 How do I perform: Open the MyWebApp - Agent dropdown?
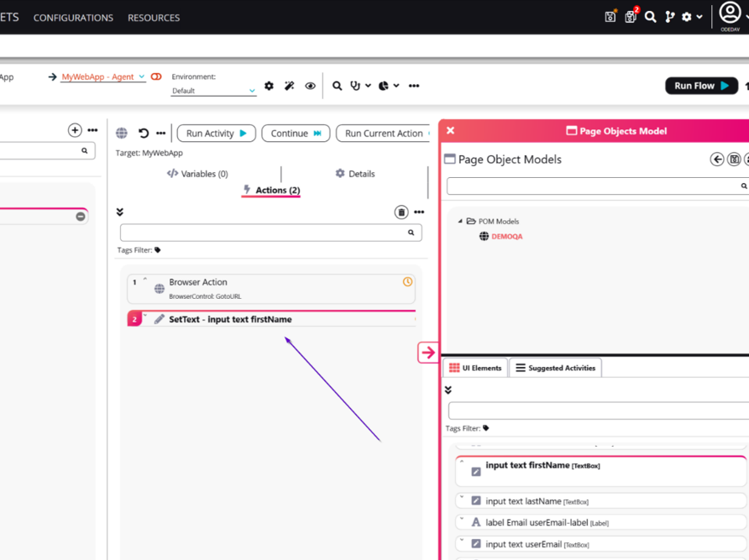tap(102, 76)
